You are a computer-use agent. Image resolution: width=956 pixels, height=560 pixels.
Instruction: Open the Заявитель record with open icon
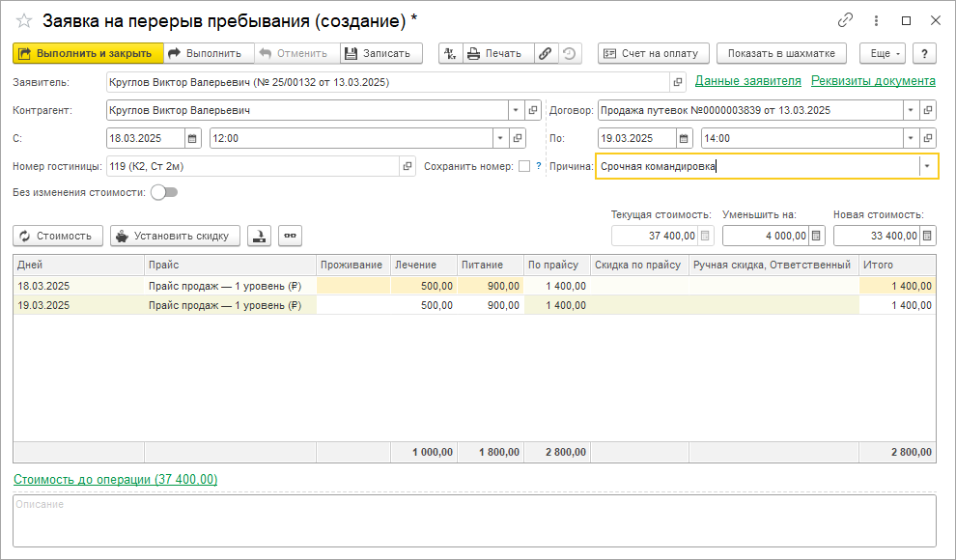678,83
